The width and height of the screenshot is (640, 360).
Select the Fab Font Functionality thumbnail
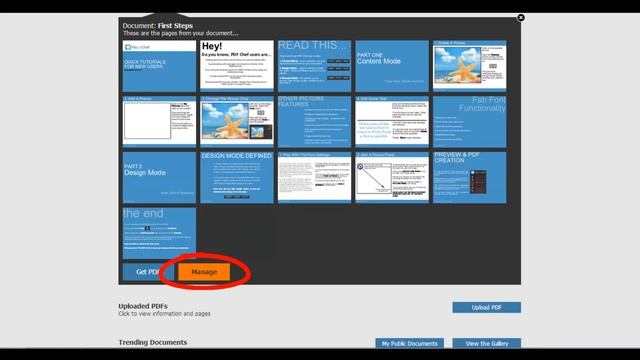pos(469,122)
